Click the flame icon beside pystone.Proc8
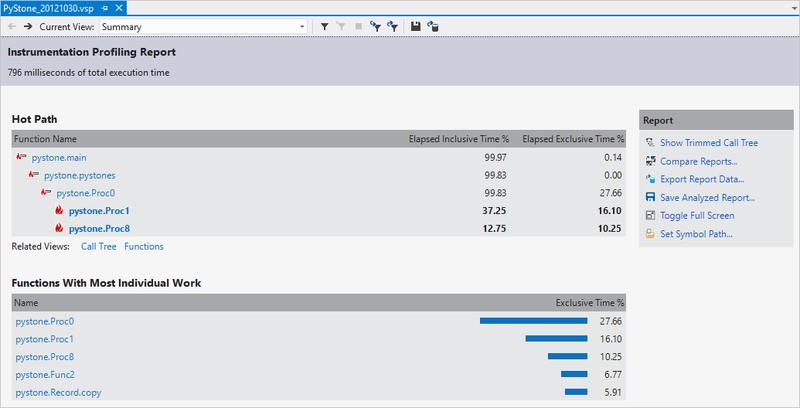 pos(59,228)
